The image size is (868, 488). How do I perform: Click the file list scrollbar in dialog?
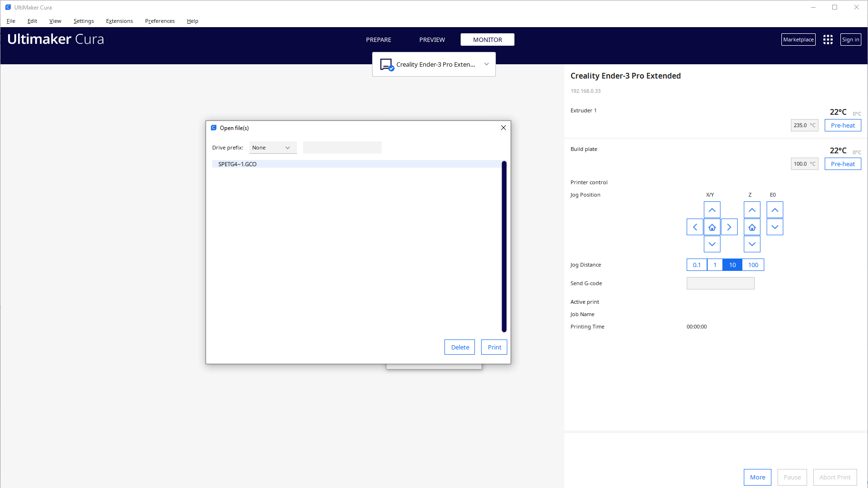point(504,247)
